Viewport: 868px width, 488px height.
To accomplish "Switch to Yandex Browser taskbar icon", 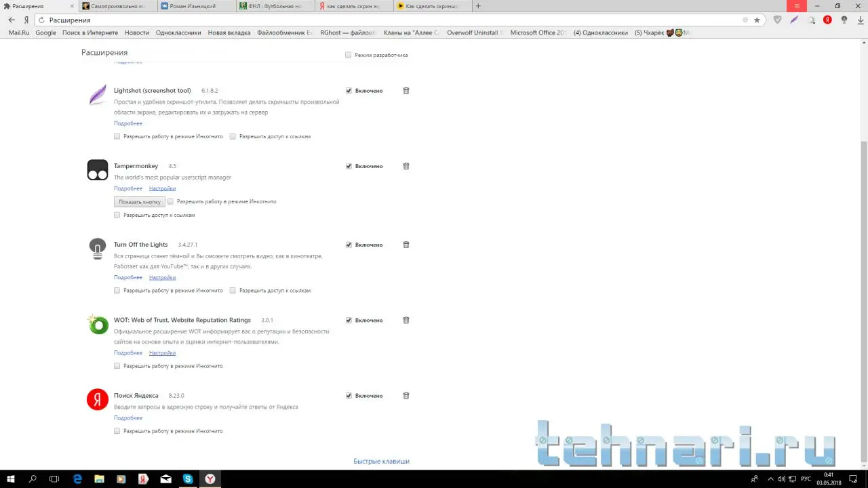I will pyautogui.click(x=210, y=479).
